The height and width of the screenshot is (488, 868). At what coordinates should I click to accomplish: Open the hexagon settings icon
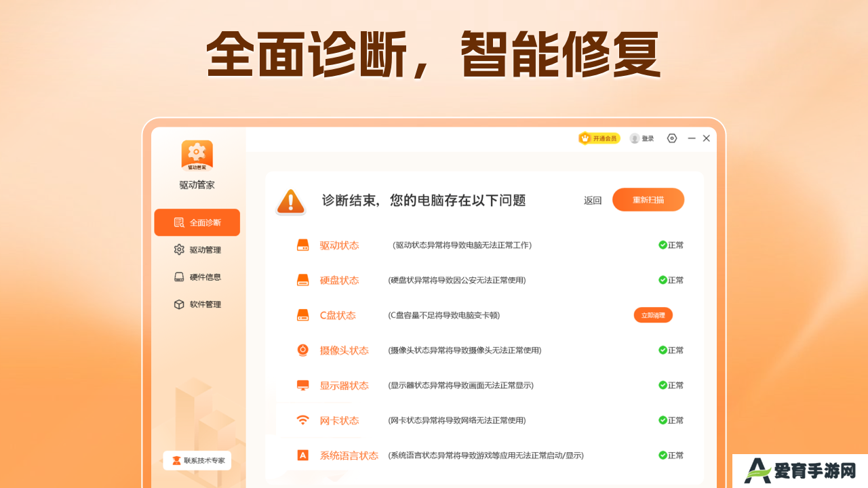click(x=672, y=138)
